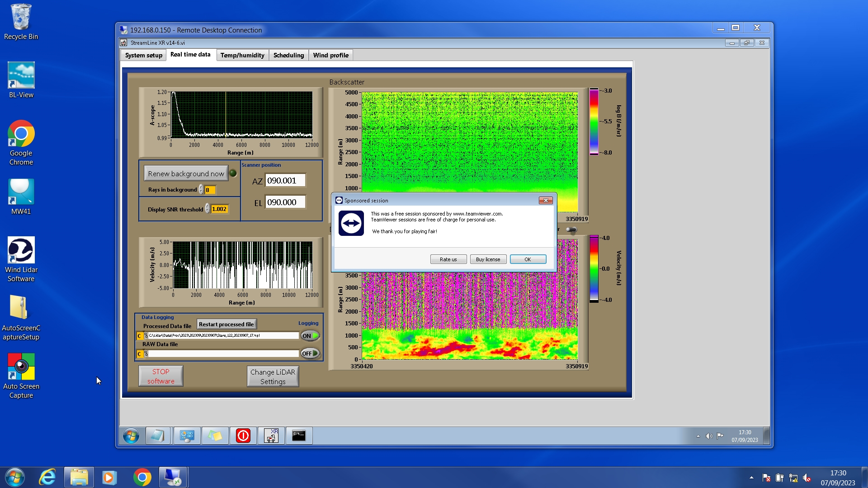The width and height of the screenshot is (868, 488).
Task: Open the StreamLine XR app on the remote taskbar
Action: [271, 436]
